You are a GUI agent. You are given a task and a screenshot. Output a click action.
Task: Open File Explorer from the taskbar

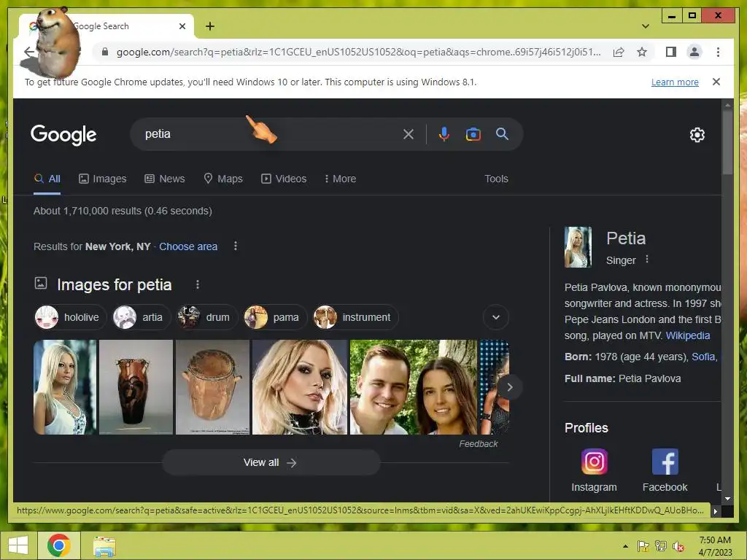pyautogui.click(x=104, y=546)
